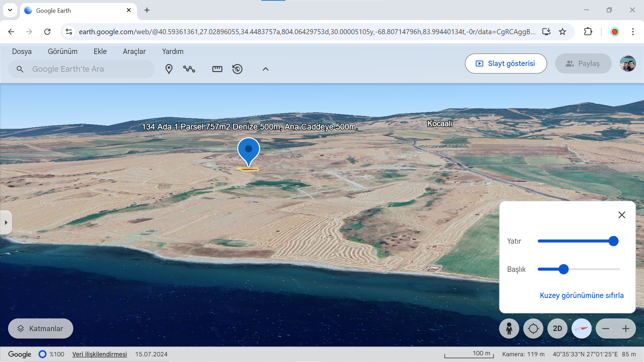
Task: Toggle the 2D view button
Action: click(x=557, y=328)
